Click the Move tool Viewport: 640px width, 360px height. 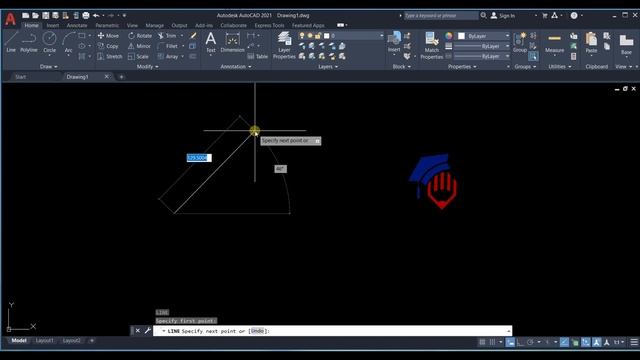[108, 36]
